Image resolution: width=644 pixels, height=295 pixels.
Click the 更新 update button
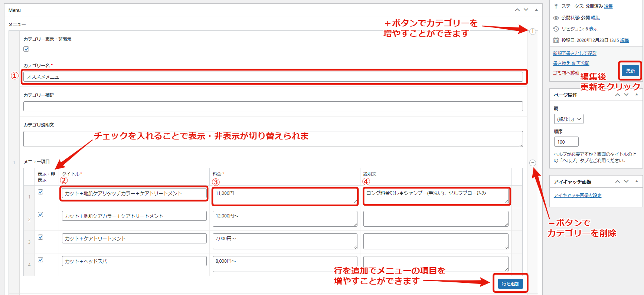click(x=630, y=71)
